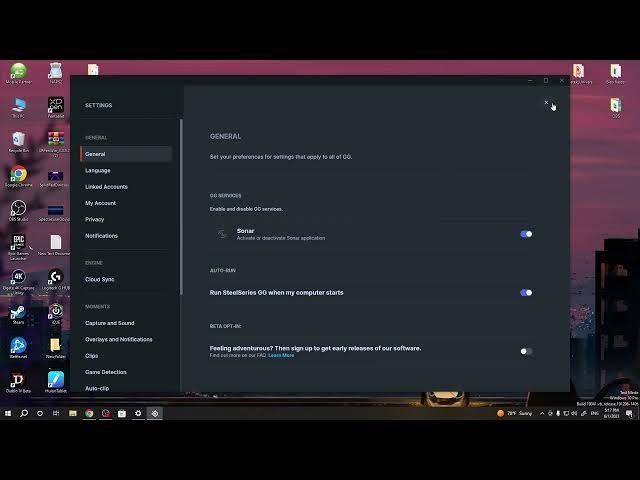Open Settings gear in taskbar
Viewport: 640px width, 480px height.
pyautogui.click(x=138, y=413)
